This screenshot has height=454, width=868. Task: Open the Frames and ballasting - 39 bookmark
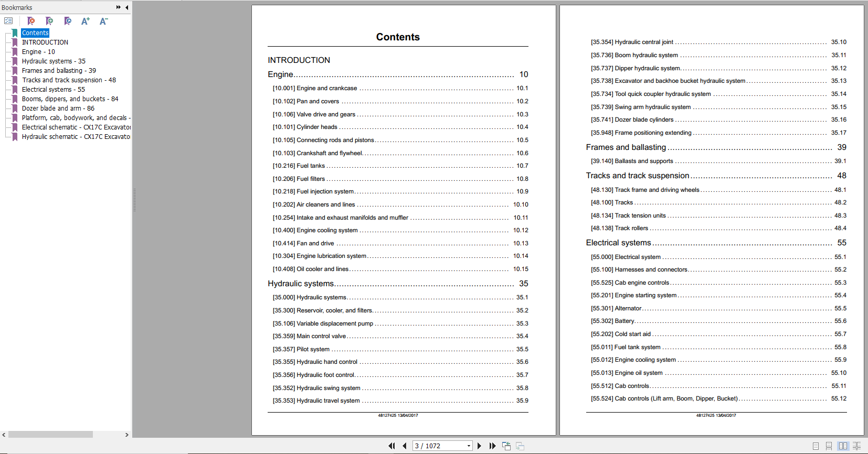59,71
